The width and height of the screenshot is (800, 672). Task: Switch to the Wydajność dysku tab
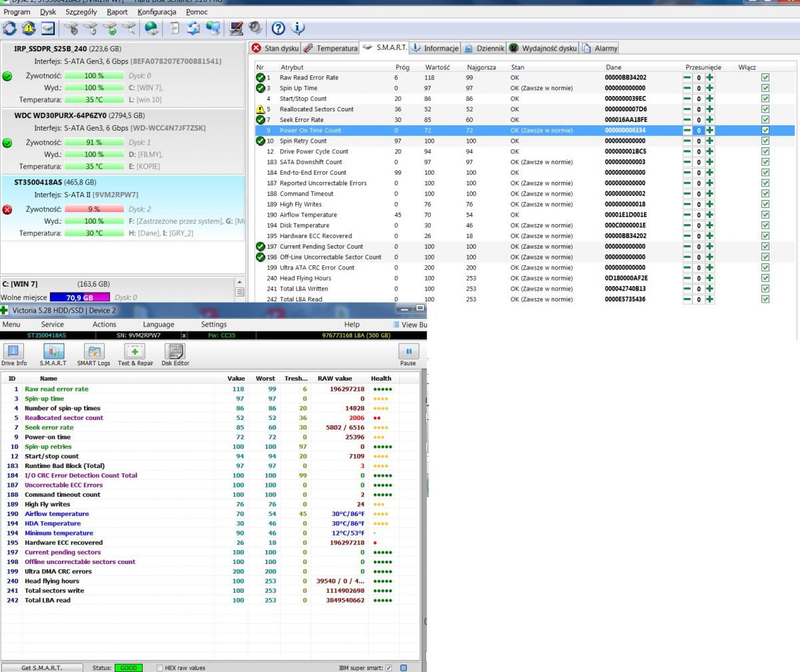(543, 48)
